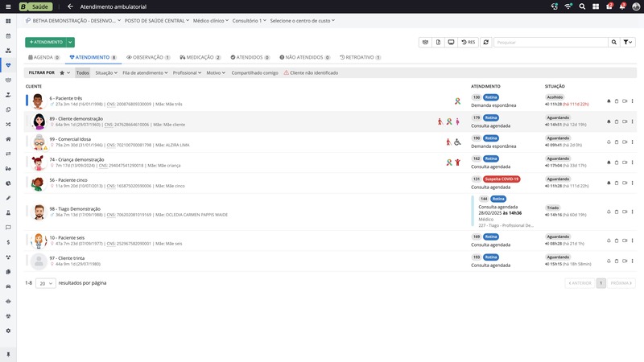This screenshot has height=362, width=644.
Task: Expand the Situação filter dropdown
Action: click(x=106, y=72)
